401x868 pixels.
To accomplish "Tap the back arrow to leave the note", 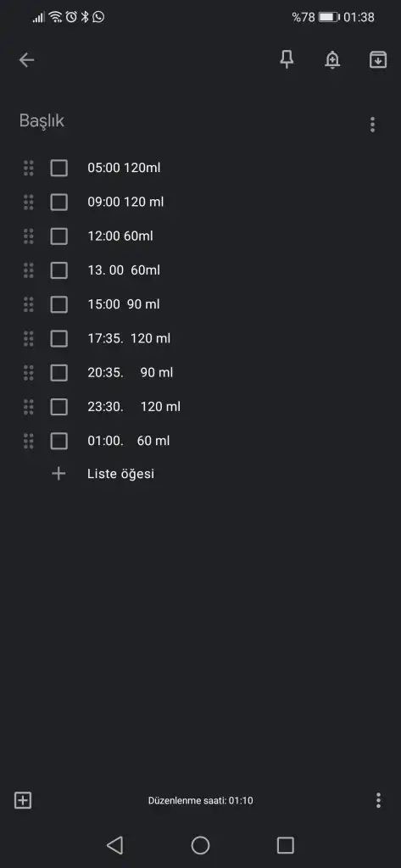I will [x=26, y=60].
